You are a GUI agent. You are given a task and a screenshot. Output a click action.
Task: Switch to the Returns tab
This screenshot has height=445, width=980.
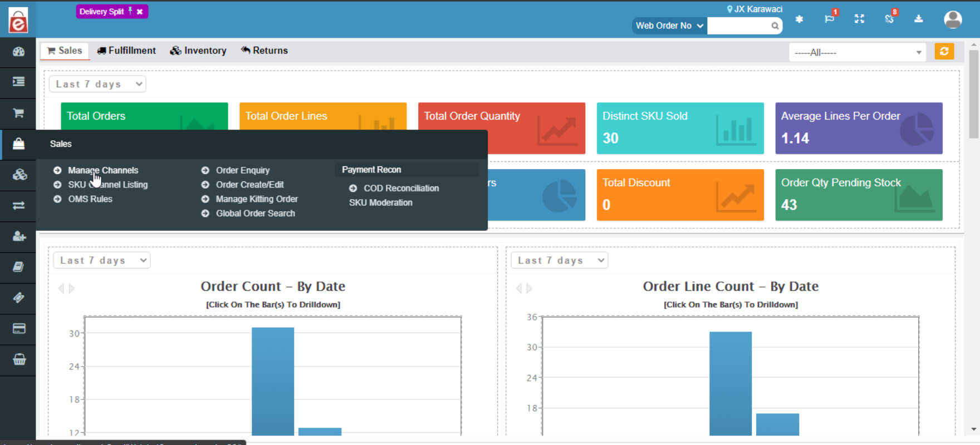click(264, 51)
